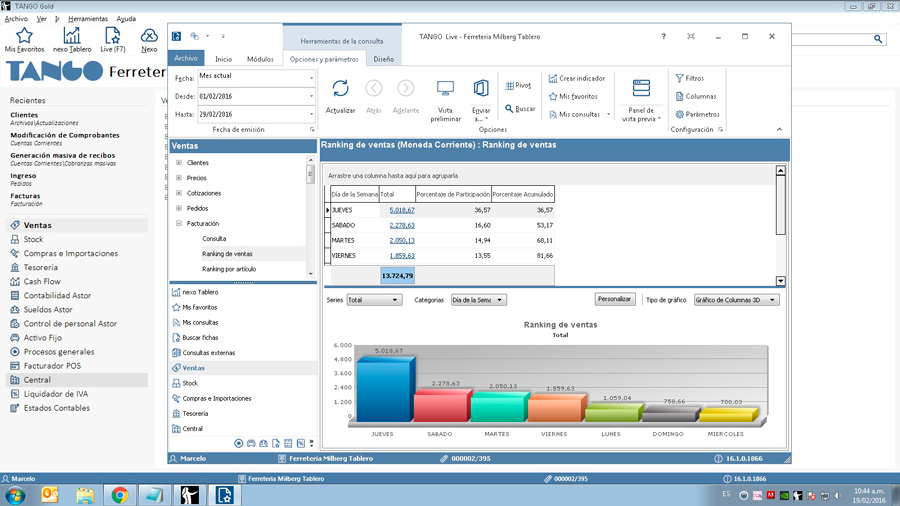
Task: Open Panel de vista previa
Action: (x=641, y=100)
